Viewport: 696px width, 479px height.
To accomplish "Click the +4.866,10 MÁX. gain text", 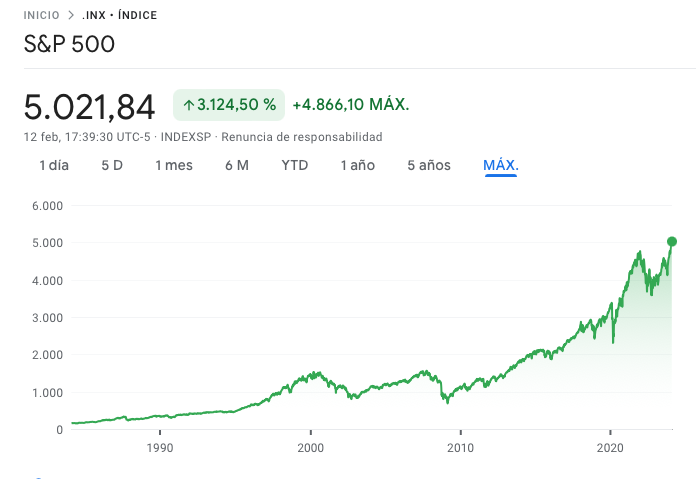I will pos(351,105).
